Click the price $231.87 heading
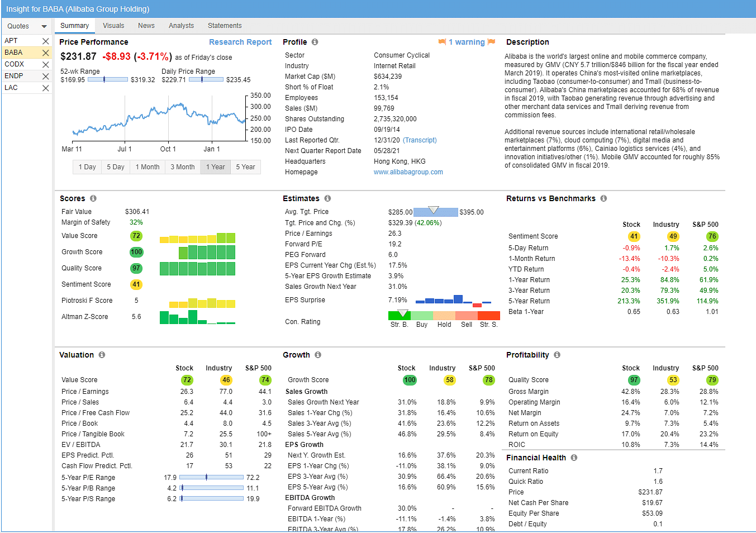Screen dimensions: 756x533 (78, 56)
